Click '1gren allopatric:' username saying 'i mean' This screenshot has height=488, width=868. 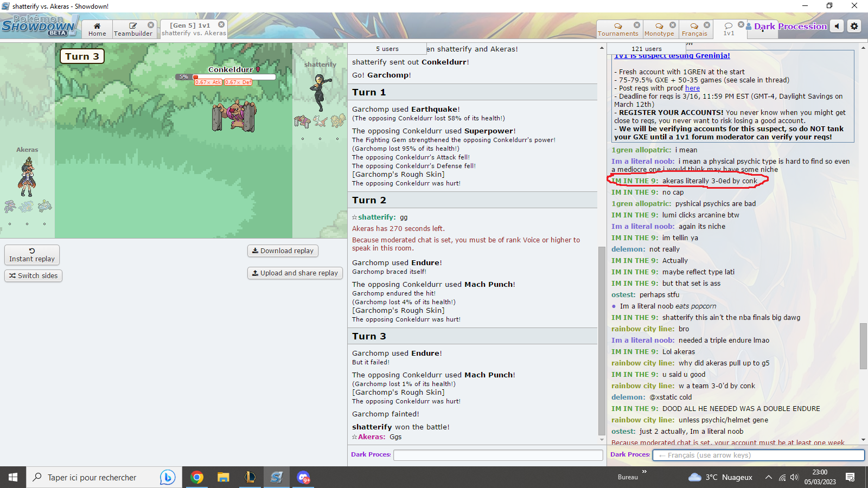[x=641, y=150]
